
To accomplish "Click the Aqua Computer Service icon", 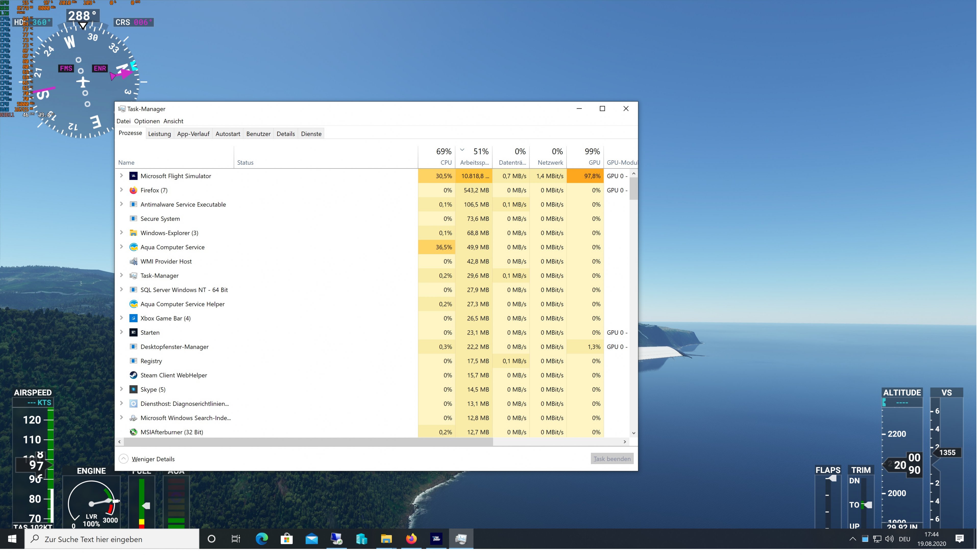I will [133, 248].
